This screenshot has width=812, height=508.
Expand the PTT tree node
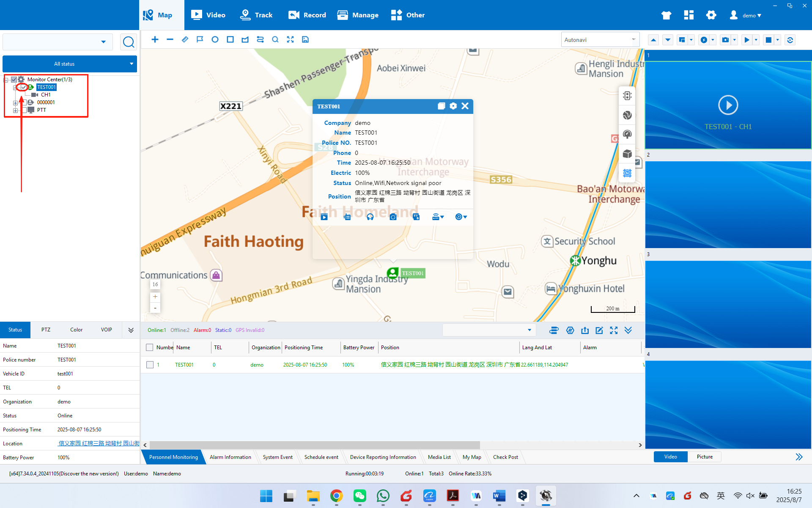point(15,110)
